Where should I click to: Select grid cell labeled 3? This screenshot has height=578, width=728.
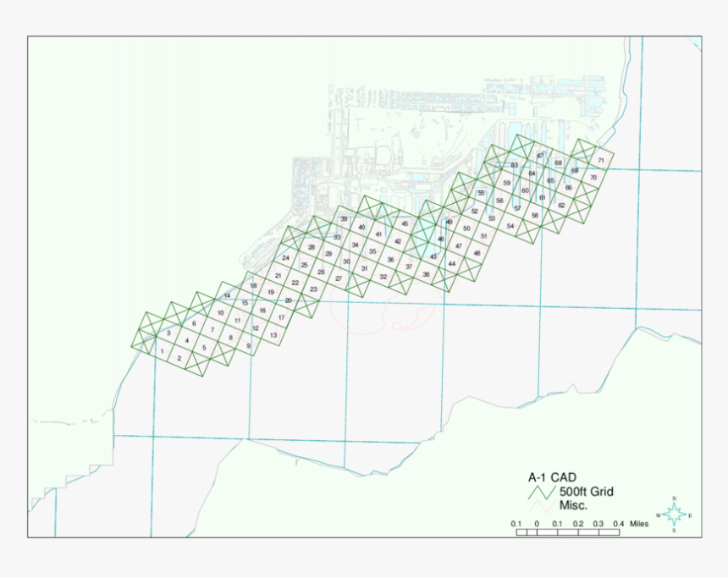pos(168,333)
